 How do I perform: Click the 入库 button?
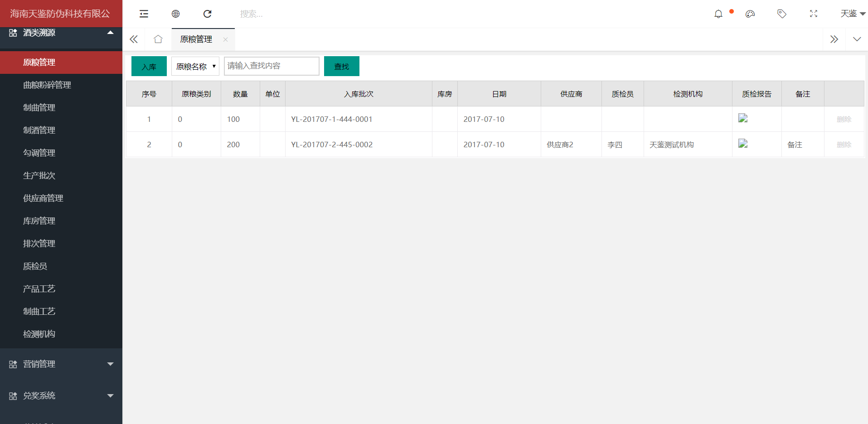tap(149, 67)
